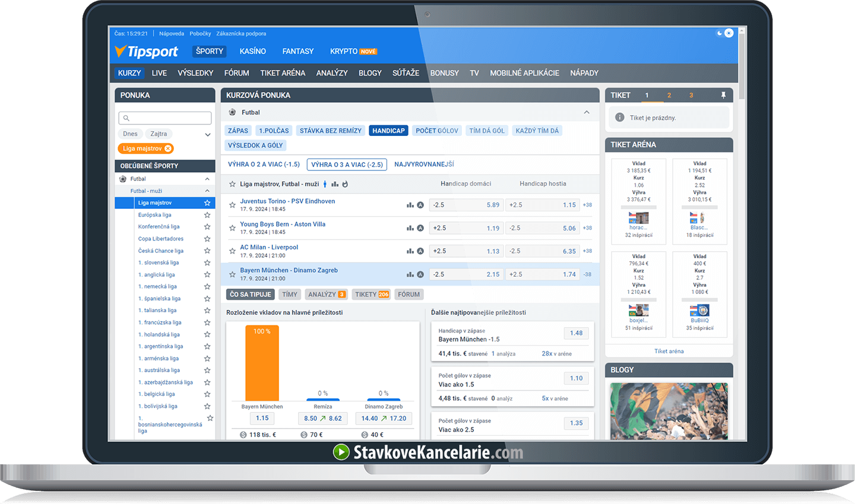Switch to ticket tab 2
Viewport: 855px width, 504px height.
tap(669, 95)
